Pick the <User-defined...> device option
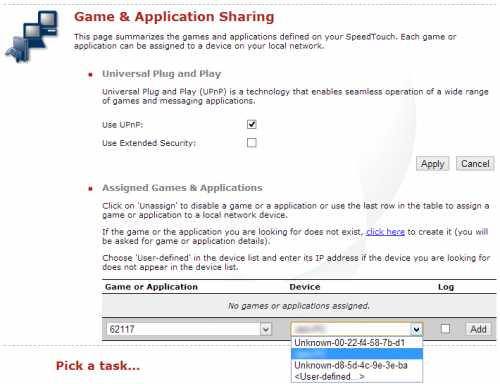Viewport: 500px width, 384px height. click(x=357, y=376)
